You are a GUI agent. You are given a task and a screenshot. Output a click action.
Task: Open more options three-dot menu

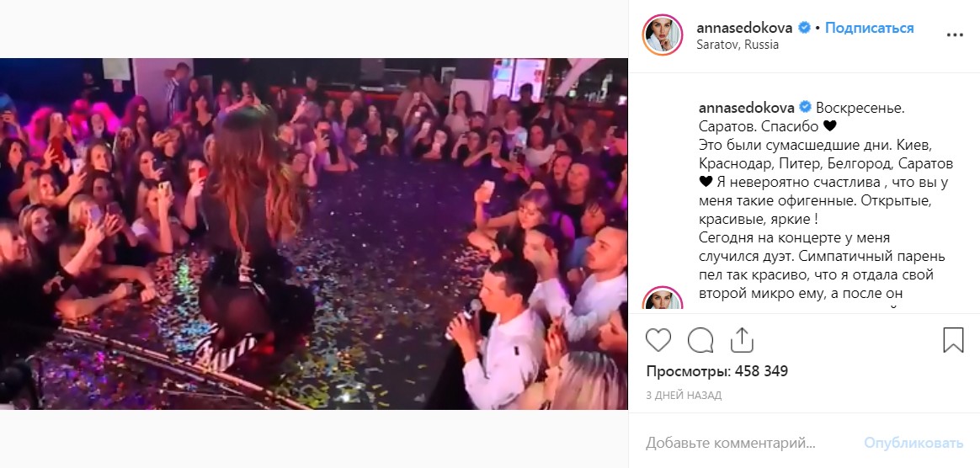[955, 35]
